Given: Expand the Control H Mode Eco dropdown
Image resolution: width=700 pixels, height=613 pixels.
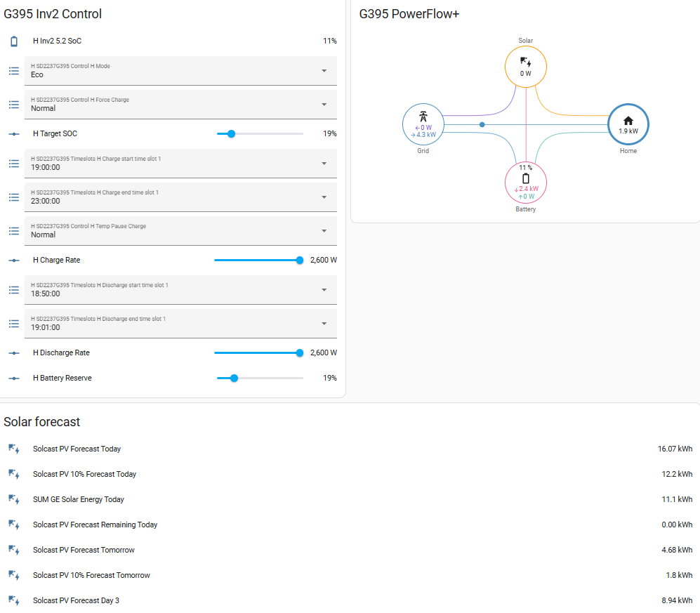Looking at the screenshot, I should 181,71.
